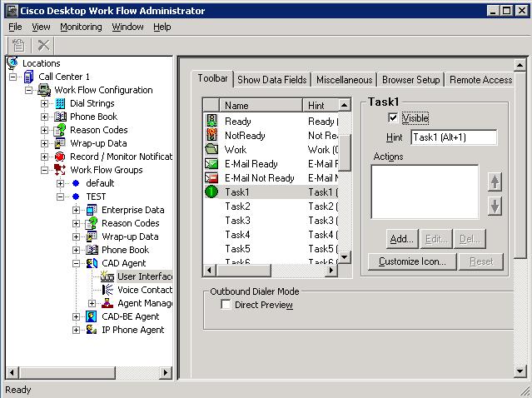Image resolution: width=532 pixels, height=398 pixels.
Task: Select the E-Mail Not Ready envelope icon
Action: pyautogui.click(x=211, y=178)
